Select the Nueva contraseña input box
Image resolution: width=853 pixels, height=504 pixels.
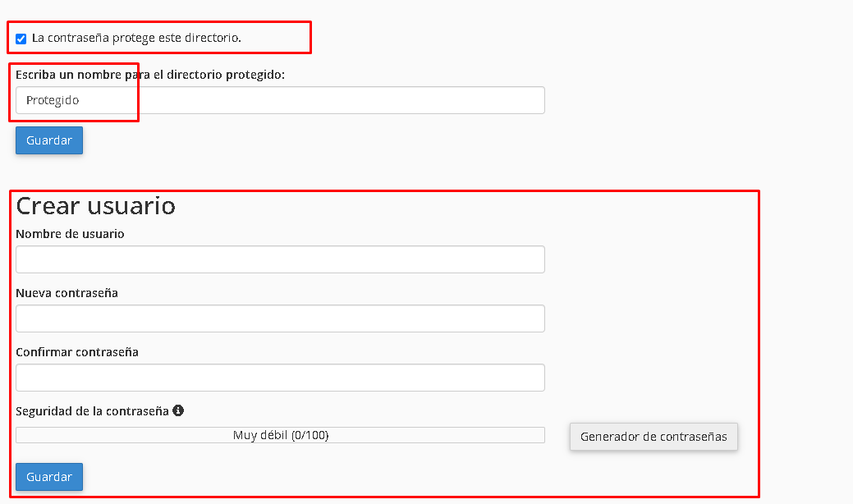[x=280, y=318]
